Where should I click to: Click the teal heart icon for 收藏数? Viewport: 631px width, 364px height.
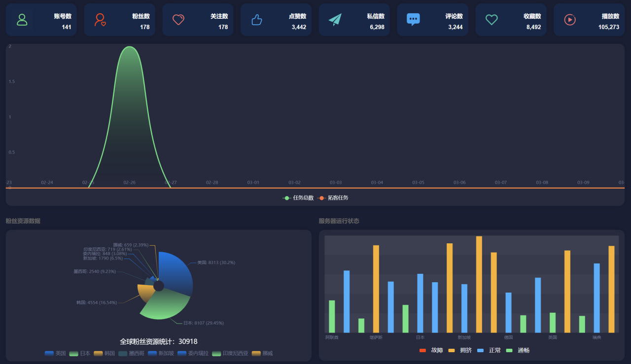pos(491,20)
